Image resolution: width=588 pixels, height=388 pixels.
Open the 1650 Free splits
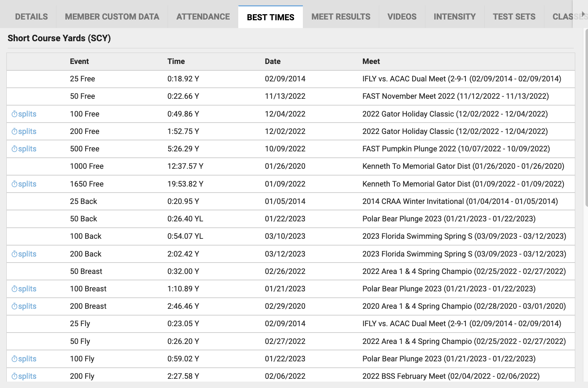24,184
